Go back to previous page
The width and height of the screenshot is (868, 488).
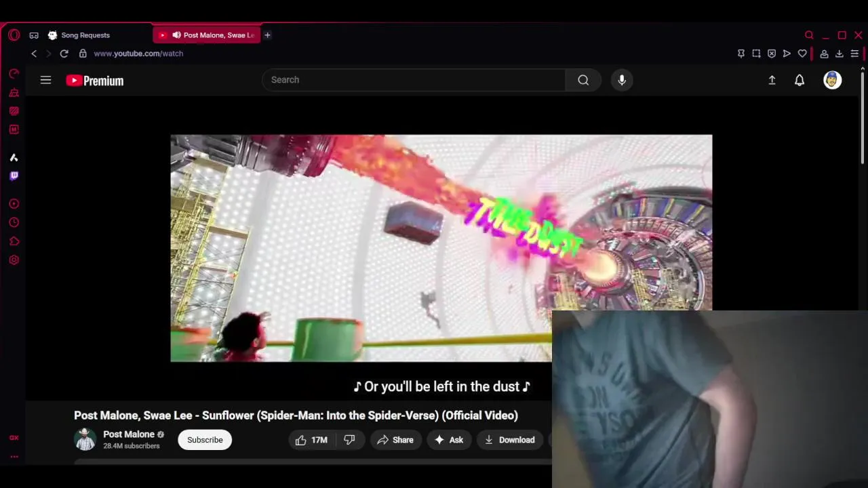click(34, 54)
